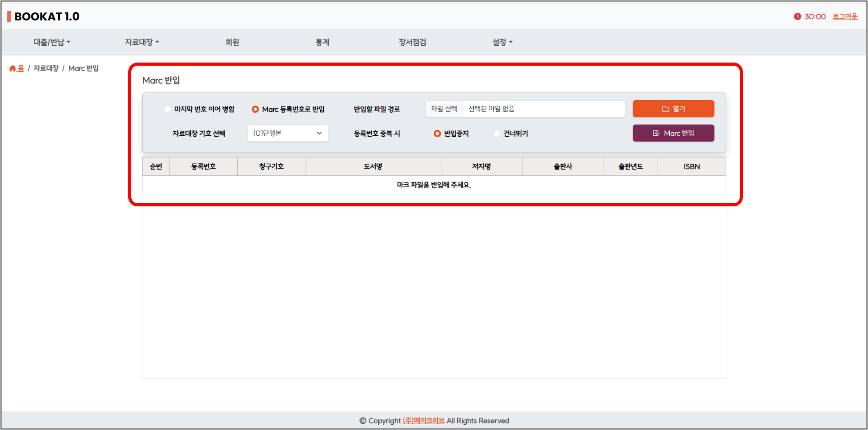The height and width of the screenshot is (430, 868).
Task: Click the session timer clock icon
Action: 797,16
